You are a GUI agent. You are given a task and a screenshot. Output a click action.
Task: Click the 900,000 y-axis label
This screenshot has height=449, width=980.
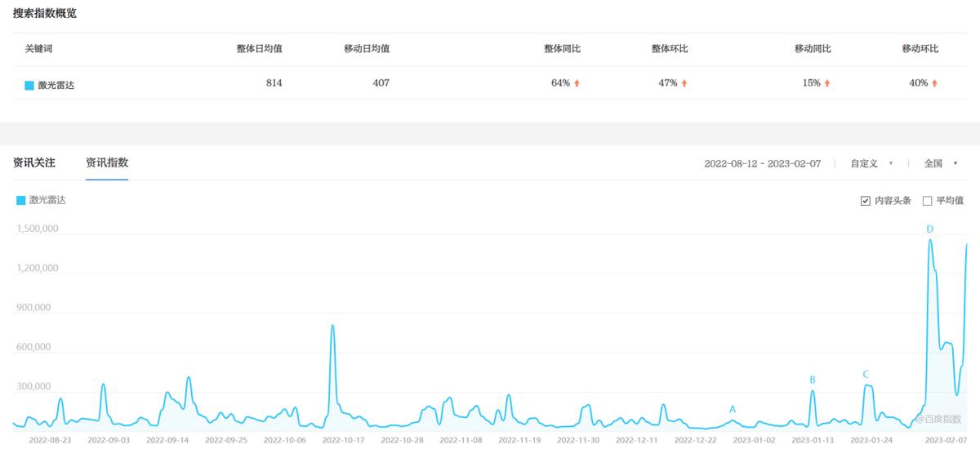point(33,308)
